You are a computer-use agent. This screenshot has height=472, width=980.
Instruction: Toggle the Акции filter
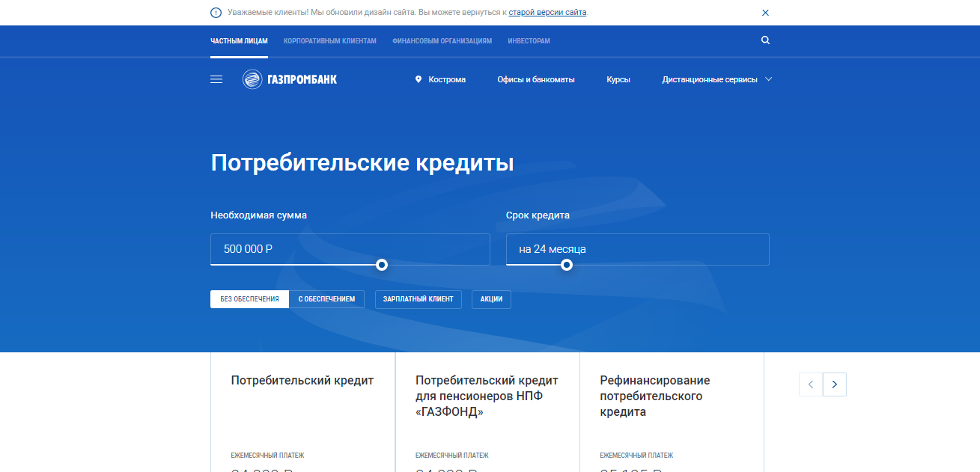point(491,299)
